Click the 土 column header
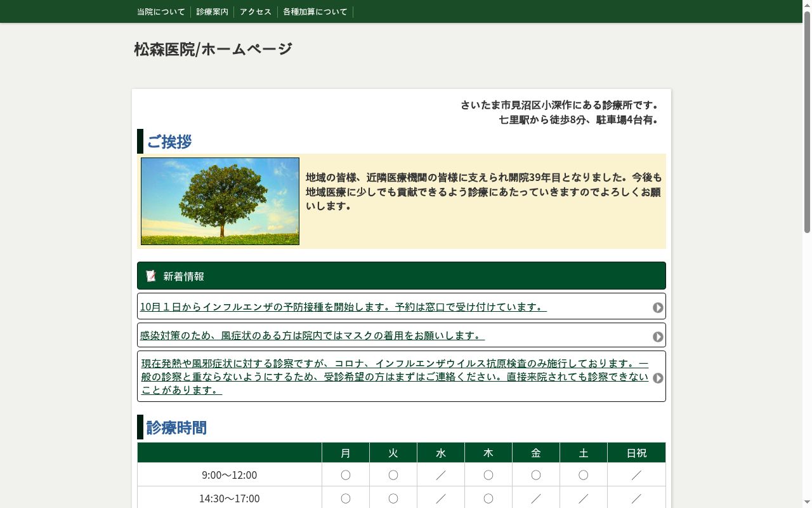Viewport: 812px width, 508px height. (584, 453)
